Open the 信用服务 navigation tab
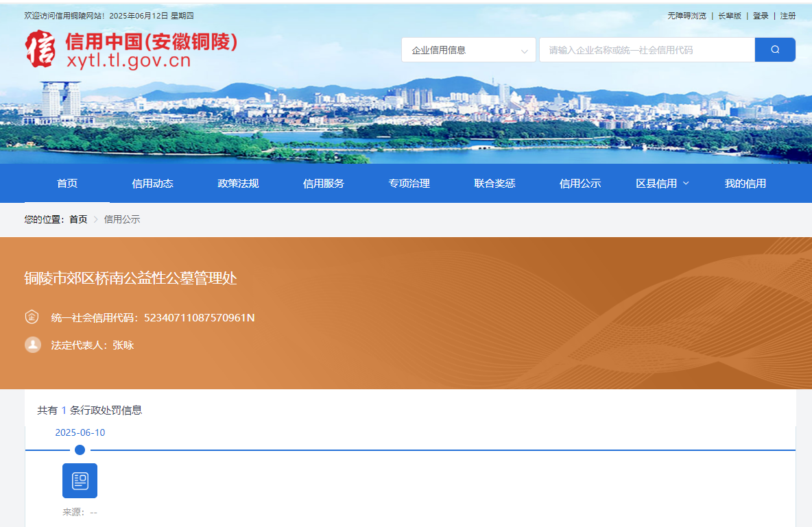This screenshot has width=812, height=527. click(x=324, y=183)
